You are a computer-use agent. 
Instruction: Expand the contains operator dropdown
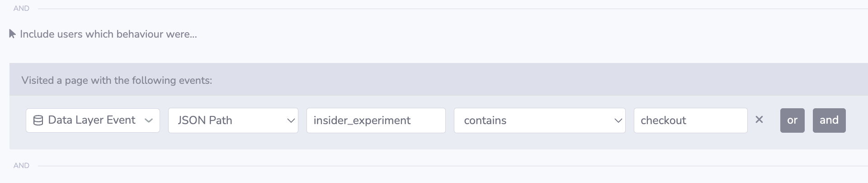(539, 120)
